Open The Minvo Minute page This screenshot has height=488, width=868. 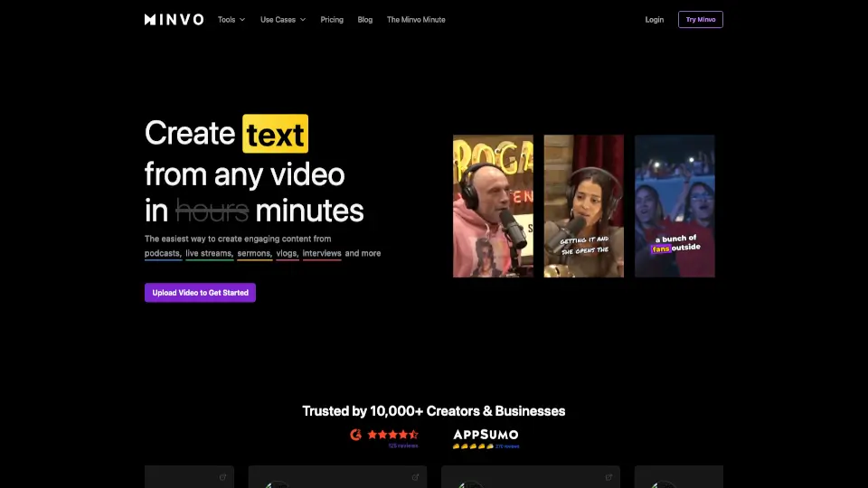(416, 19)
